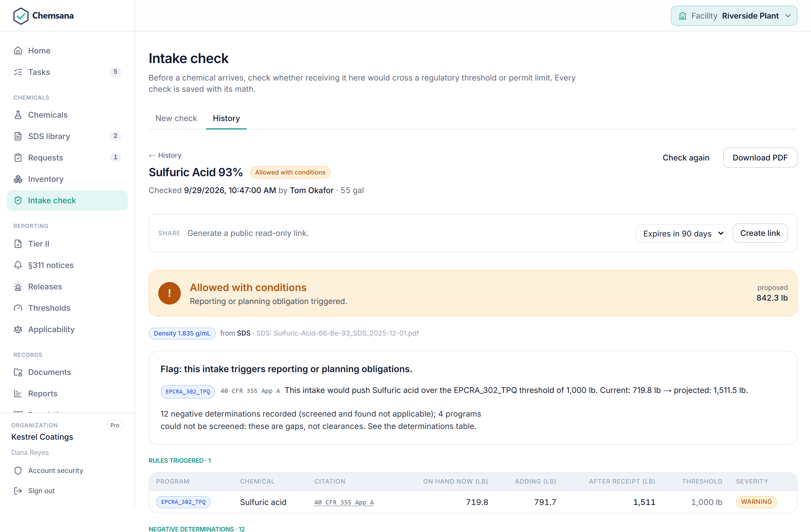Click the EPCRA_302_TPQ tag in table row

pyautogui.click(x=183, y=502)
